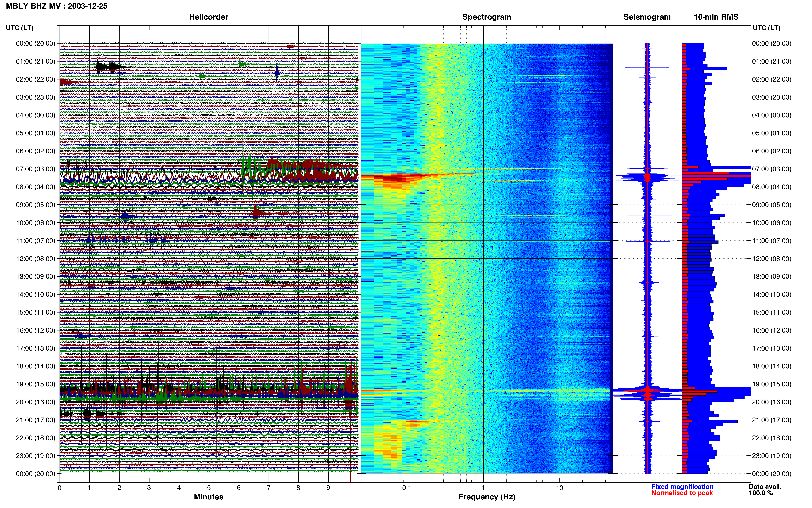Click the left time label '19:00 (15:00)'

pyautogui.click(x=35, y=384)
